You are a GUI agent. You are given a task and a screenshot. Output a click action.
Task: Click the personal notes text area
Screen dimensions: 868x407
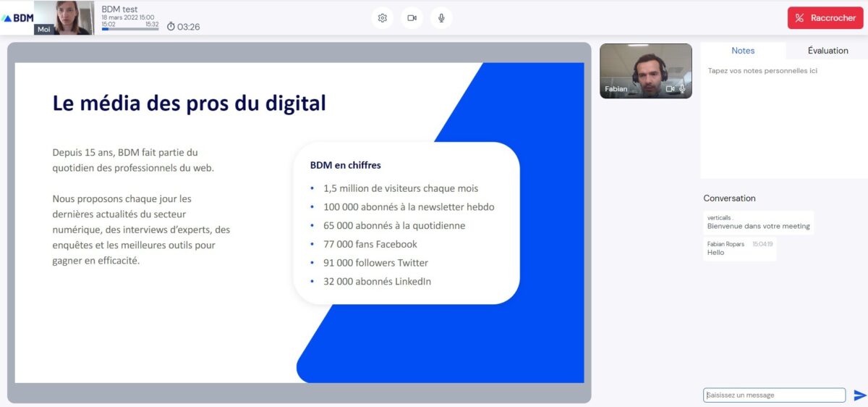point(784,119)
